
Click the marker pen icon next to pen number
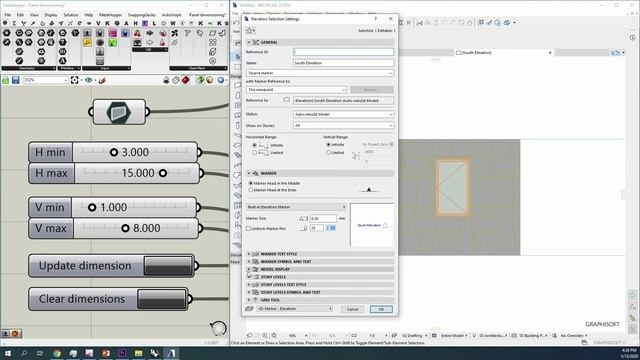303,228
